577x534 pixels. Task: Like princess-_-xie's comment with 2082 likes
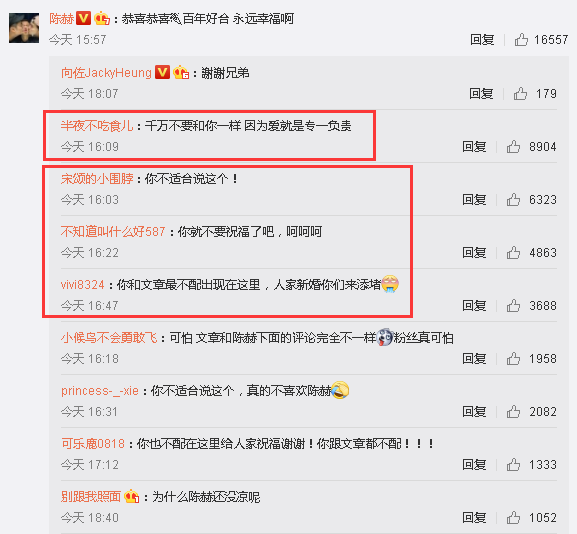click(513, 411)
